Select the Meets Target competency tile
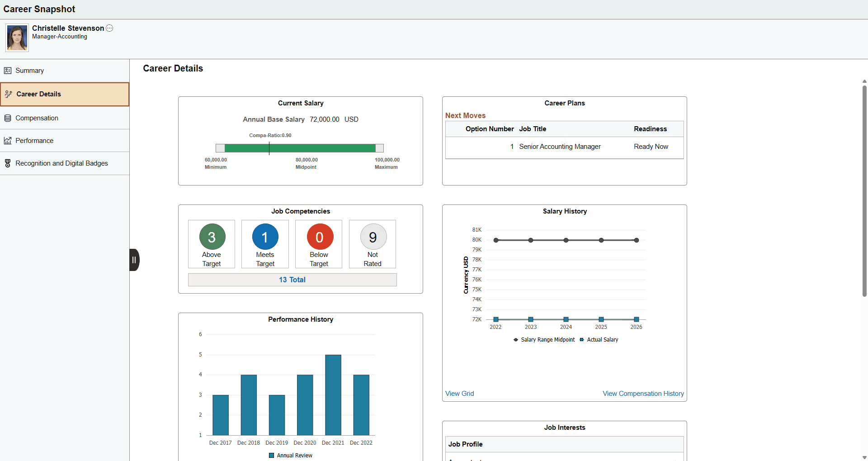The image size is (868, 461). point(265,244)
